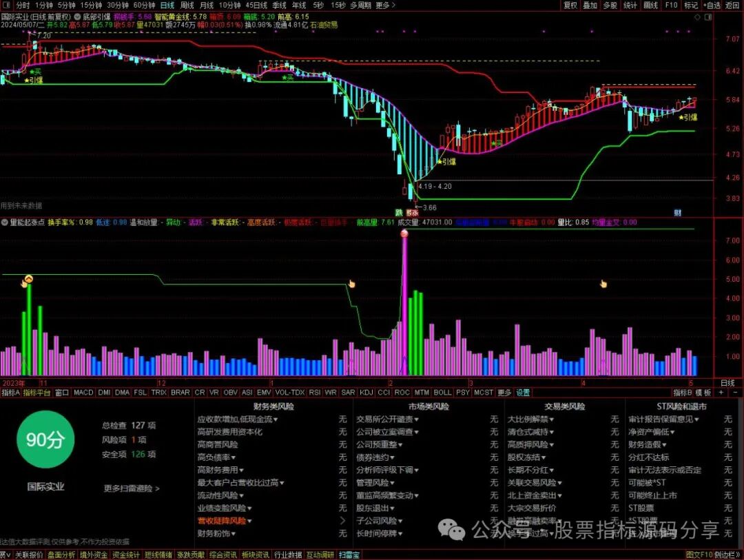
Task: Open 设置 in the indicator bar
Action: (523, 393)
